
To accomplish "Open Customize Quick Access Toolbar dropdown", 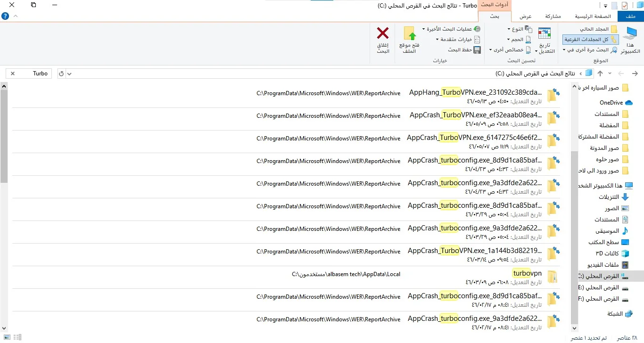I will [604, 5].
